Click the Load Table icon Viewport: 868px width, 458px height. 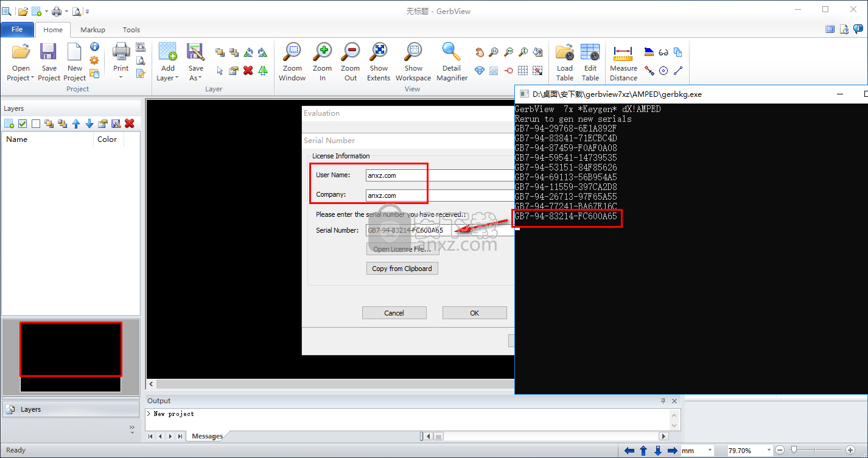click(x=565, y=52)
